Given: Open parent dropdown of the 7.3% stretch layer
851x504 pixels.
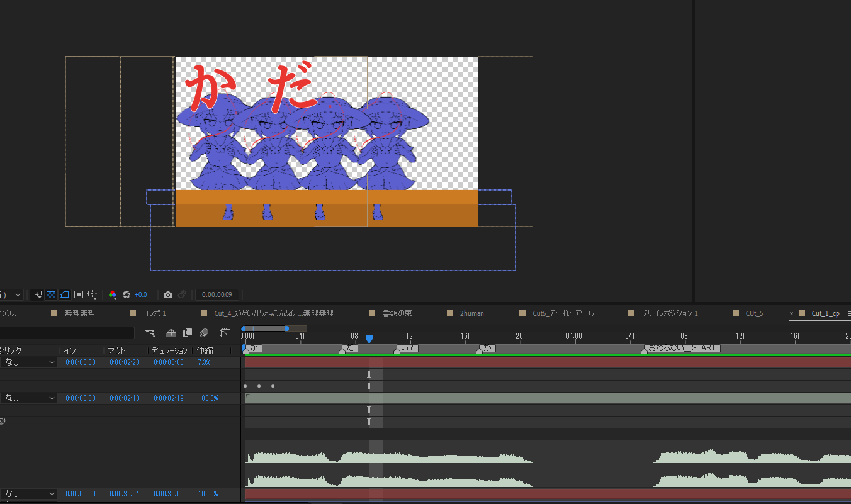Looking at the screenshot, I should [30, 362].
